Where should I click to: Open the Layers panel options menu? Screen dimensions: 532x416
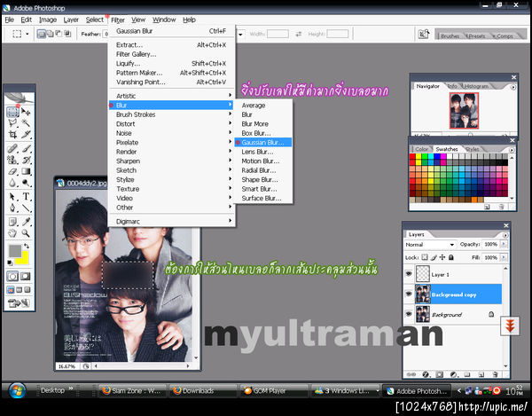505,235
